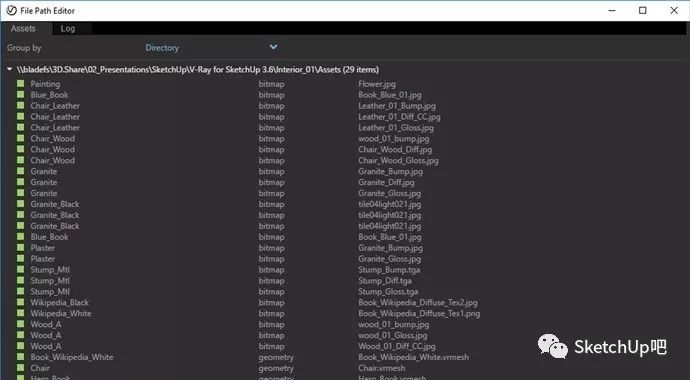Click the Group by label
The width and height of the screenshot is (690, 380).
(x=24, y=48)
